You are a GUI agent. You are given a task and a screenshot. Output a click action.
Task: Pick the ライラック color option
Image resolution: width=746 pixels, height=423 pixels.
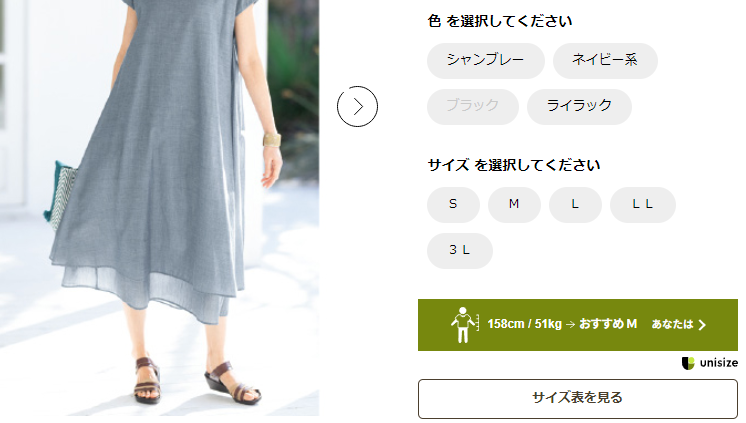579,106
